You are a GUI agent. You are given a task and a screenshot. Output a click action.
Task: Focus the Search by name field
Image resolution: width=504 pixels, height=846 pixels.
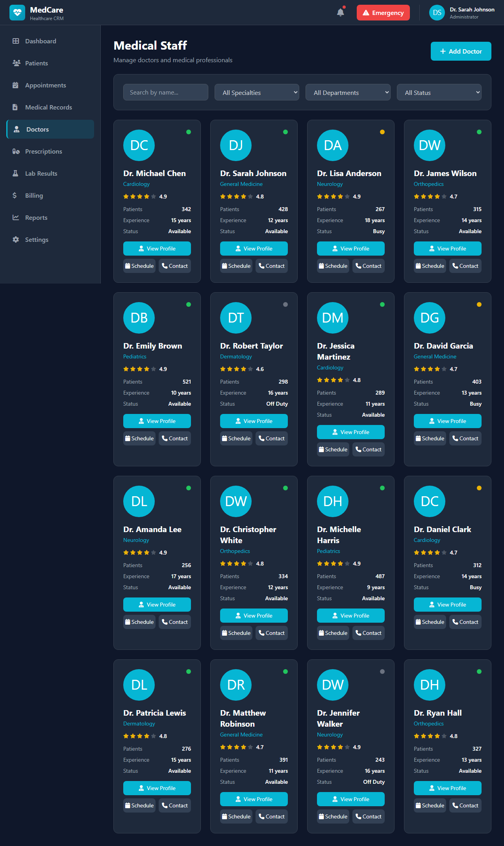click(x=165, y=93)
